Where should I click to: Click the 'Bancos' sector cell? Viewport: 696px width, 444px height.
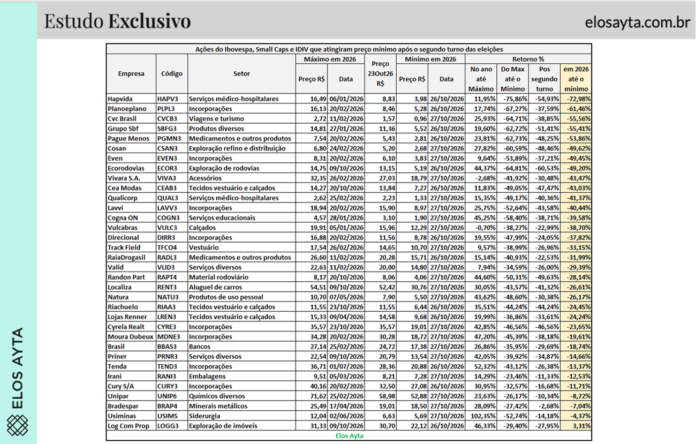tap(241, 347)
